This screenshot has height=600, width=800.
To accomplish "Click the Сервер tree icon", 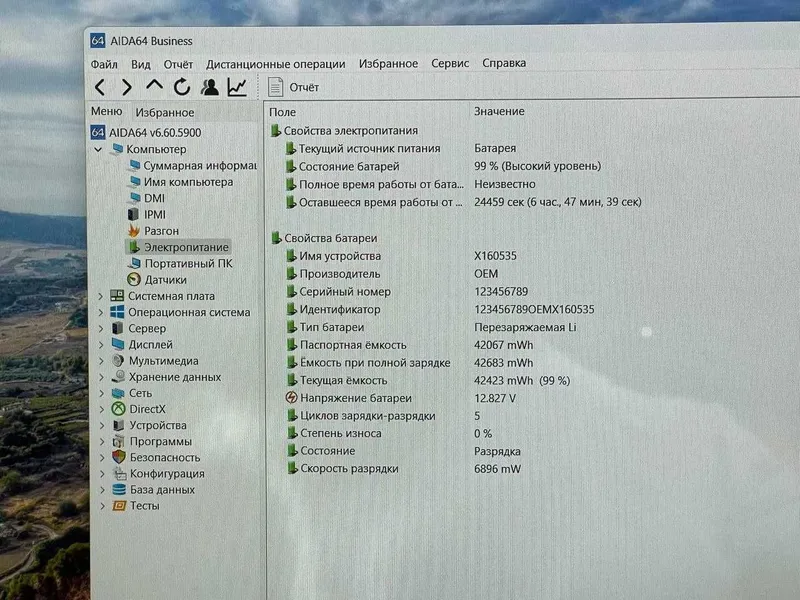I will 117,328.
